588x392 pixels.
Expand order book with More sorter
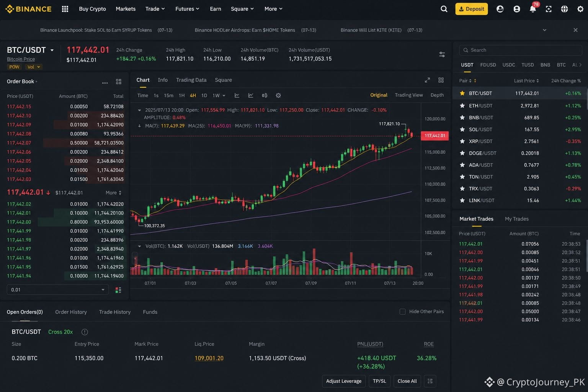114,193
